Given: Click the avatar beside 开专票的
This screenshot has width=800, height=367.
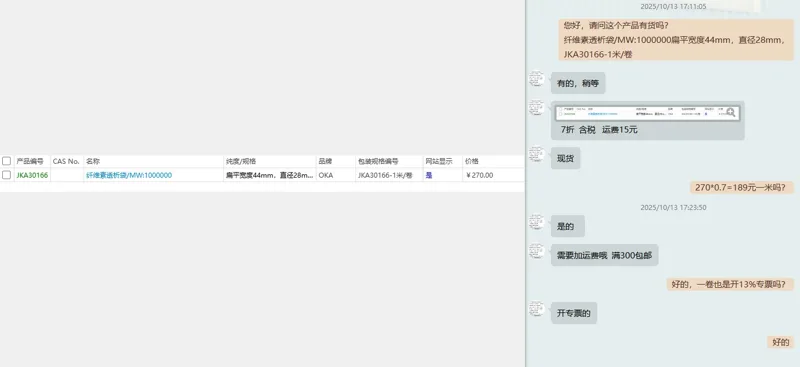Looking at the screenshot, I should pos(537,309).
